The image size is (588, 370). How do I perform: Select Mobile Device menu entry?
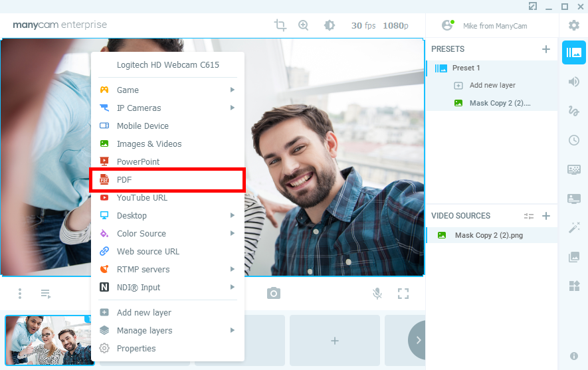pos(167,126)
